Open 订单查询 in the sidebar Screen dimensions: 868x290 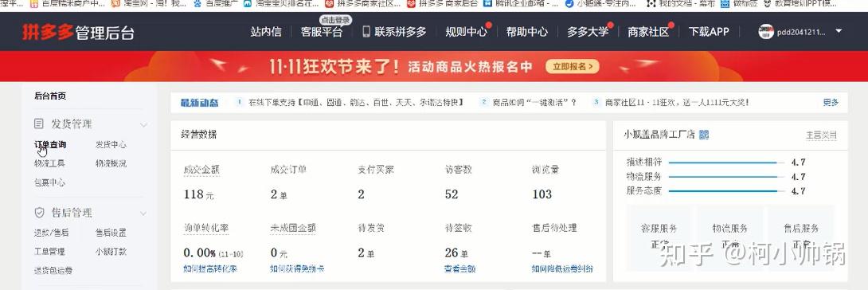(50, 144)
